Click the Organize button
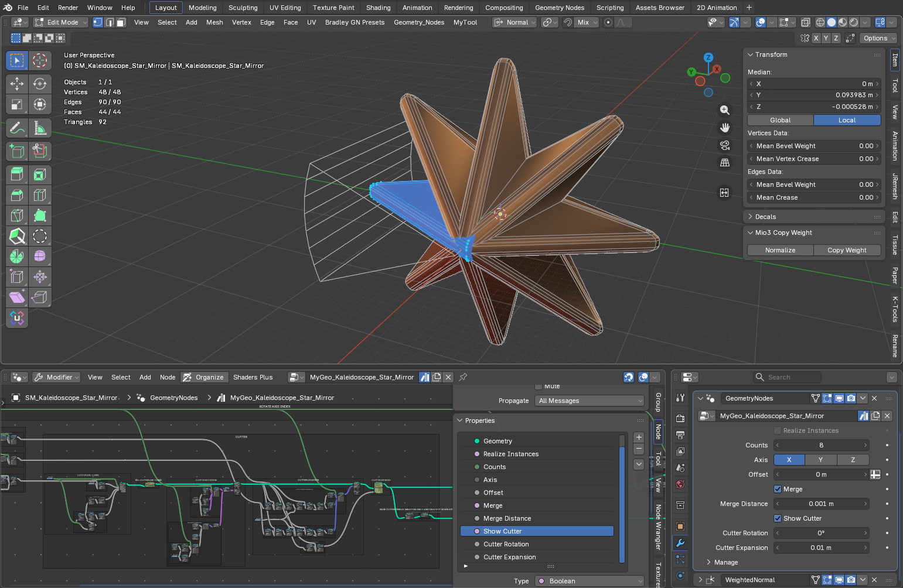Screen dimensions: 903x588 203,377
